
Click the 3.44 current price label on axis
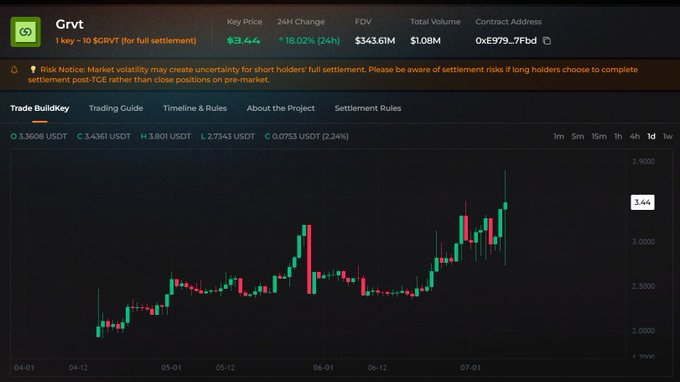pyautogui.click(x=642, y=202)
